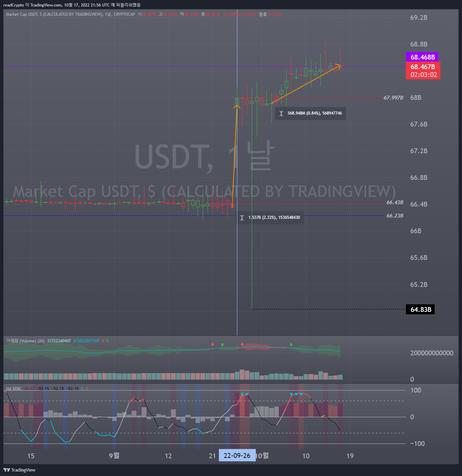
Task: Click the purple 68.468B price label
Action: click(422, 57)
